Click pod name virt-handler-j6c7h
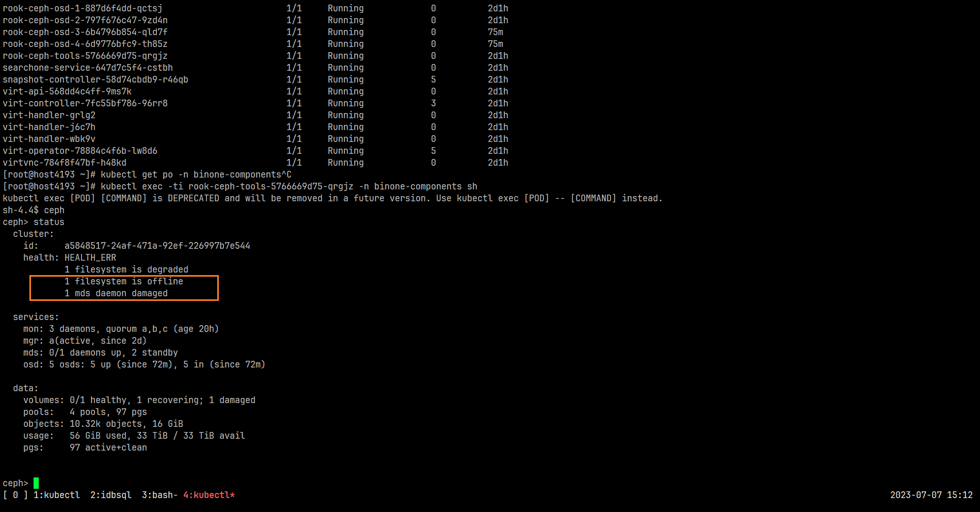The height and width of the screenshot is (512, 980). 49,127
